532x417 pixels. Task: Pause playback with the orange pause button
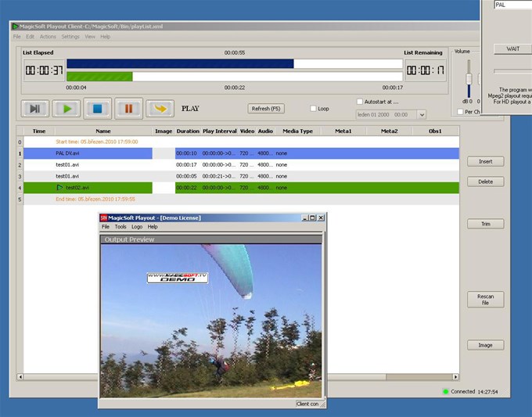coord(128,109)
